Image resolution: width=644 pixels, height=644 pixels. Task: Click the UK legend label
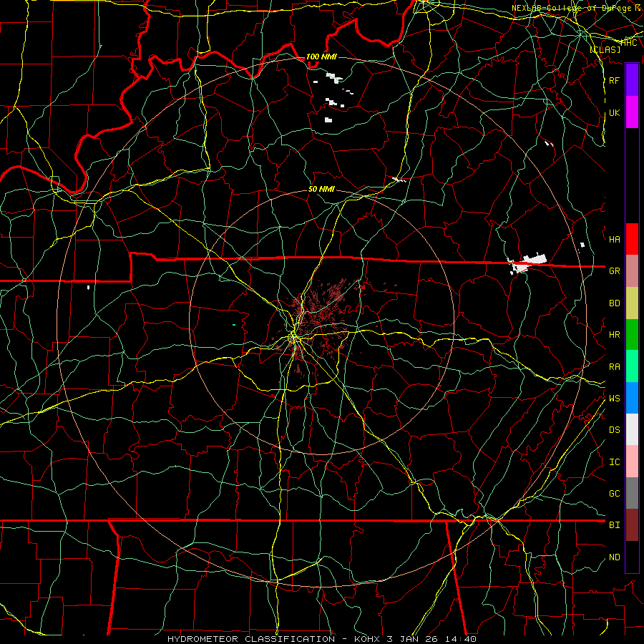614,112
